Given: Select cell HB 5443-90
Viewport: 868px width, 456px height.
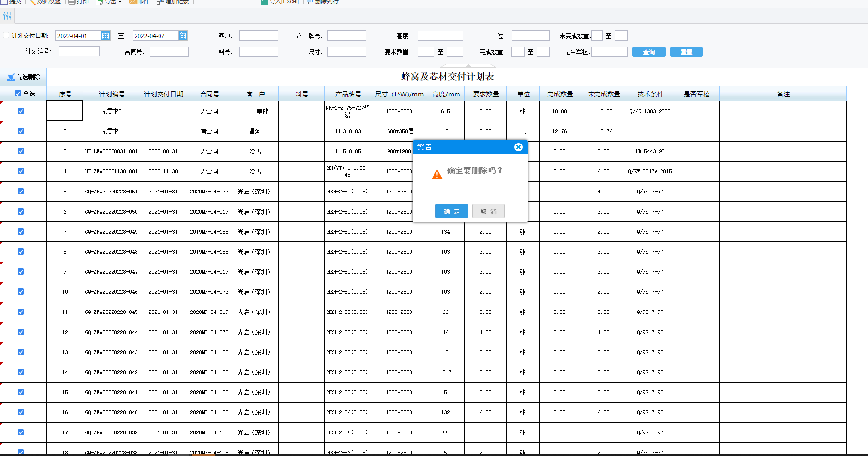Looking at the screenshot, I should pyautogui.click(x=650, y=151).
